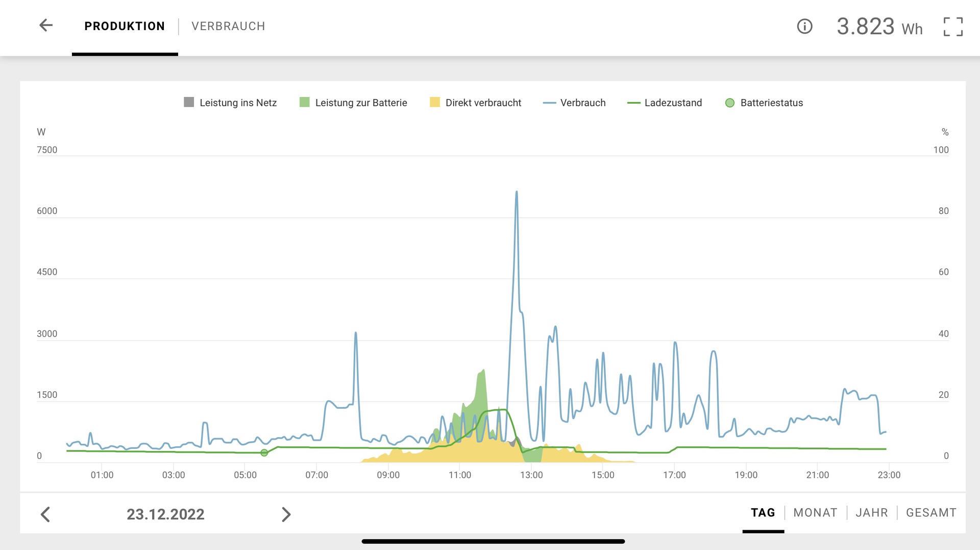Click the green battery status marker on chart
The height and width of the screenshot is (550, 980).
pyautogui.click(x=264, y=453)
